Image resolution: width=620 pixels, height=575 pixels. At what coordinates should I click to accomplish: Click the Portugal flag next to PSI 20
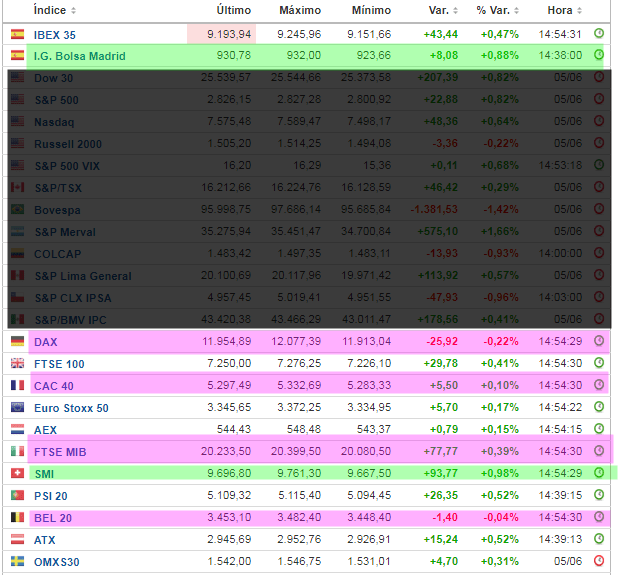pos(17,495)
